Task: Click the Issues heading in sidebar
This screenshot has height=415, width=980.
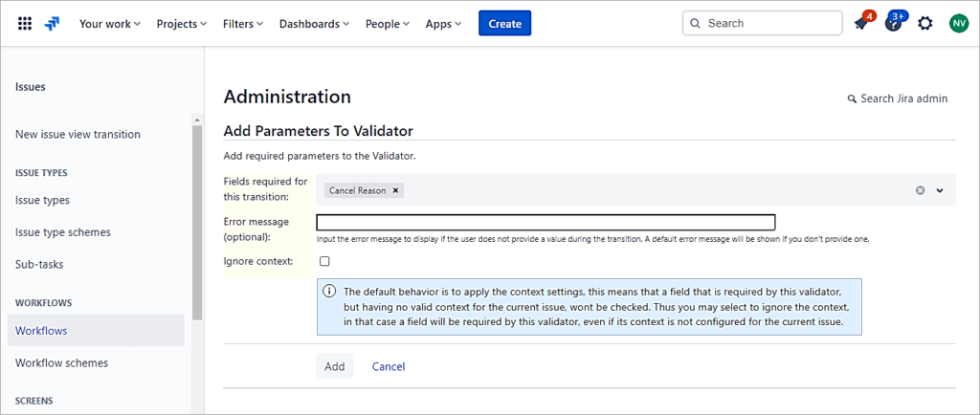Action: tap(30, 87)
